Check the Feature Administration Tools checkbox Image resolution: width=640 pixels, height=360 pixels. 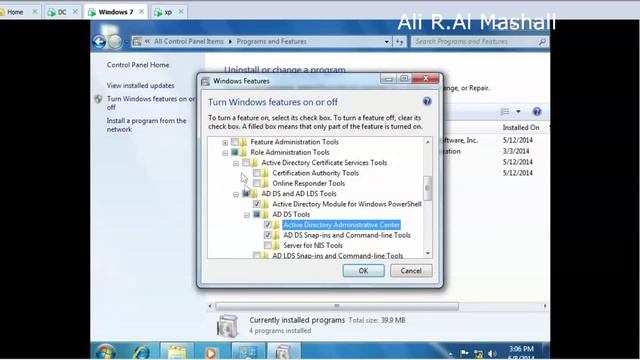point(235,142)
